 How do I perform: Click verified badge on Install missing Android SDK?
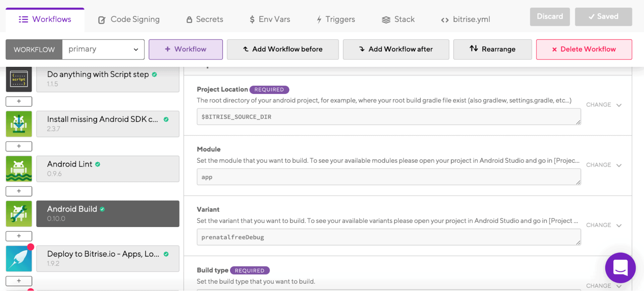[x=166, y=119]
